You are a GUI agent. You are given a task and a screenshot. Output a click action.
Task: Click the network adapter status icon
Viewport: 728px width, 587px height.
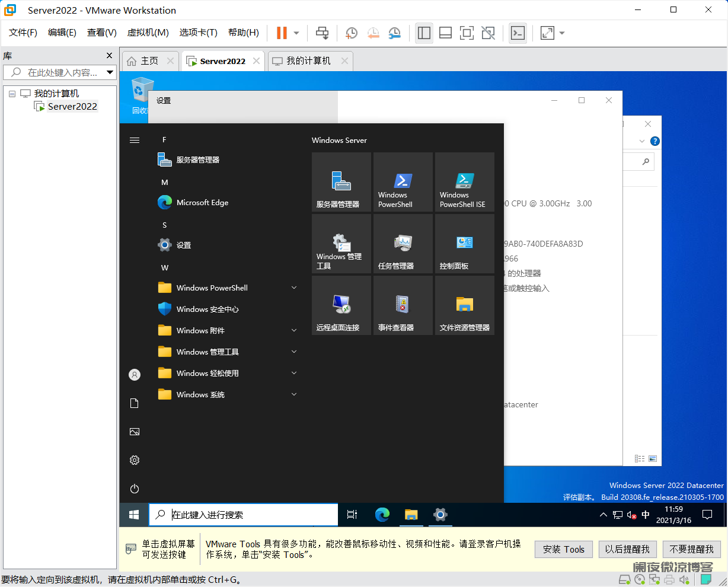(654, 579)
